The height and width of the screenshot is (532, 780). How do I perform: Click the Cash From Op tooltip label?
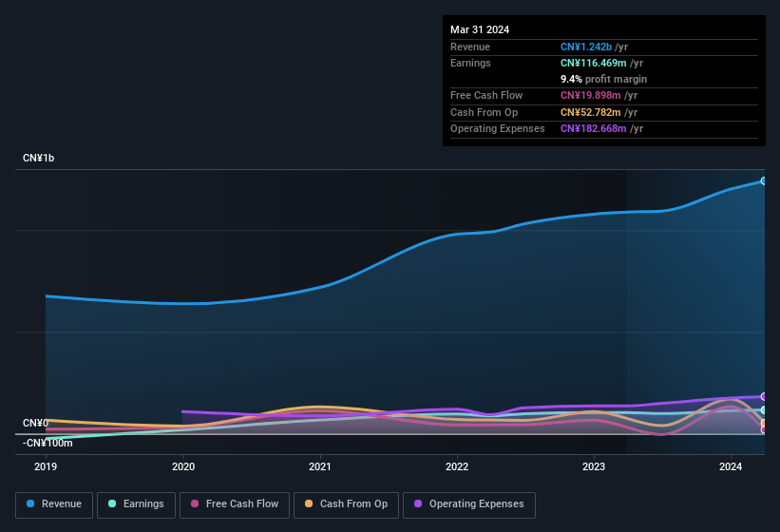point(484,112)
